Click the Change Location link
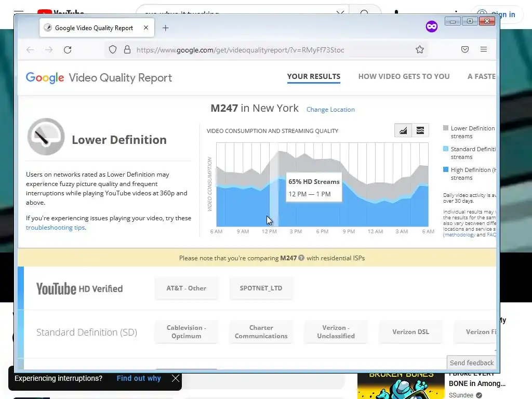The height and width of the screenshot is (399, 532). click(330, 110)
